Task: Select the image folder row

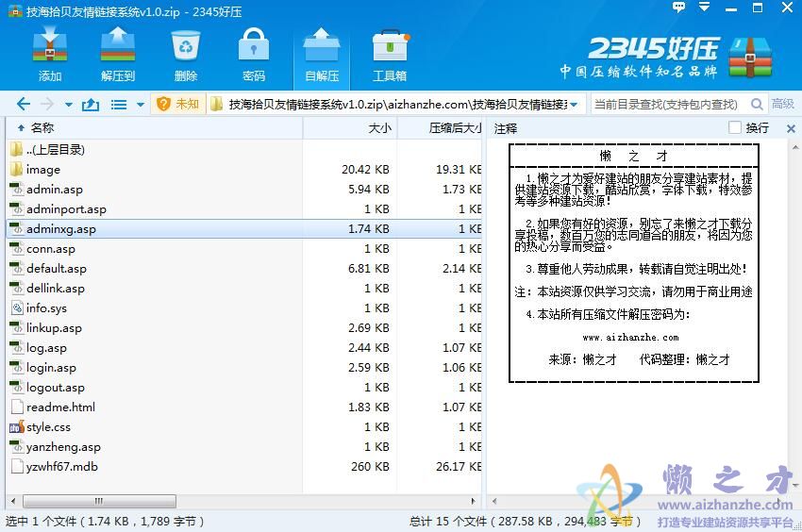Action: (244, 170)
